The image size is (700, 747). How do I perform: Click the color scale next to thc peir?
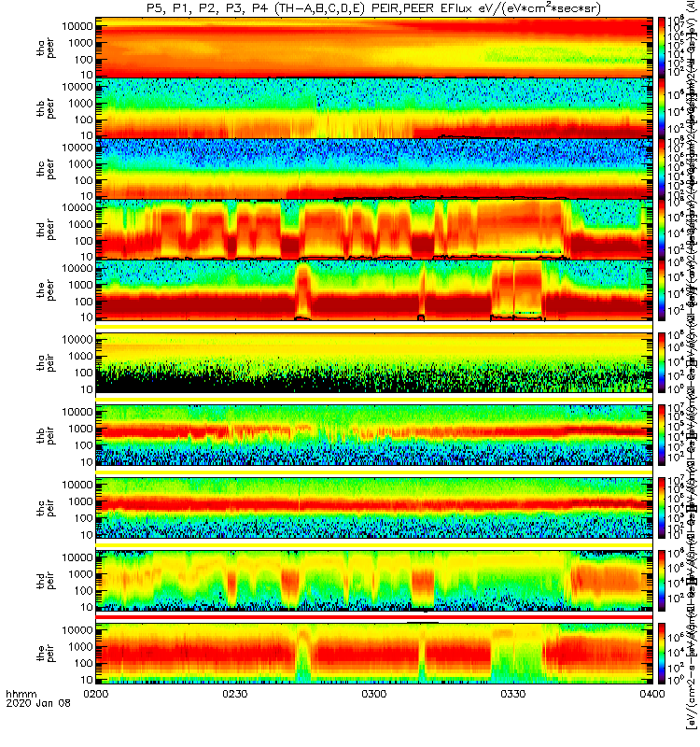[x=662, y=507]
